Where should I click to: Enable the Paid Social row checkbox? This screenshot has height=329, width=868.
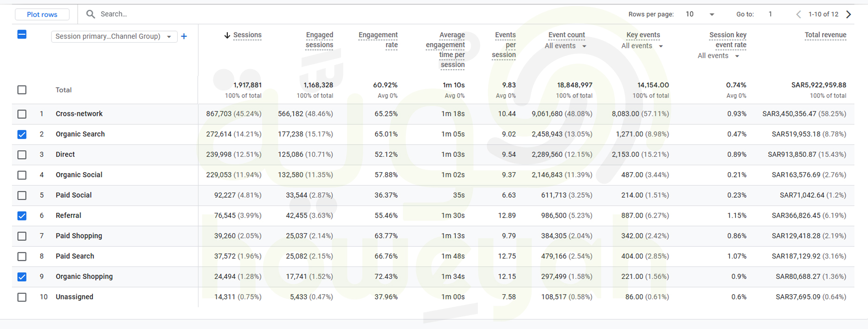click(x=22, y=195)
